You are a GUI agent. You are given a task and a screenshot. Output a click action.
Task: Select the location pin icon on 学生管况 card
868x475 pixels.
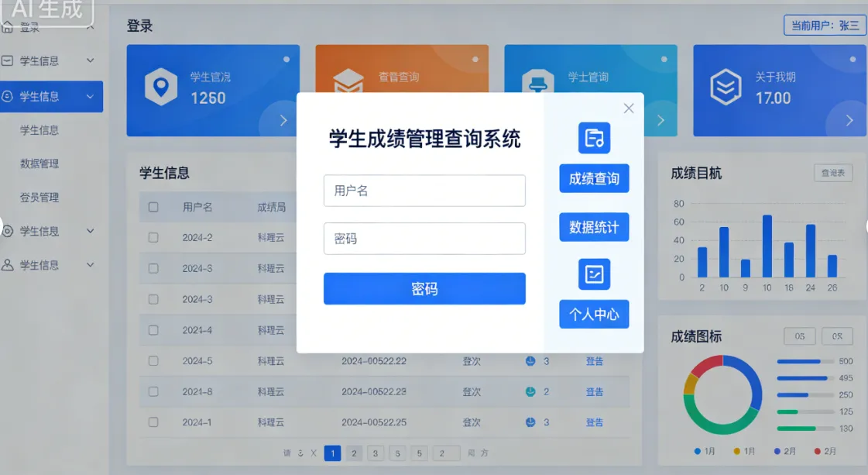pyautogui.click(x=160, y=85)
